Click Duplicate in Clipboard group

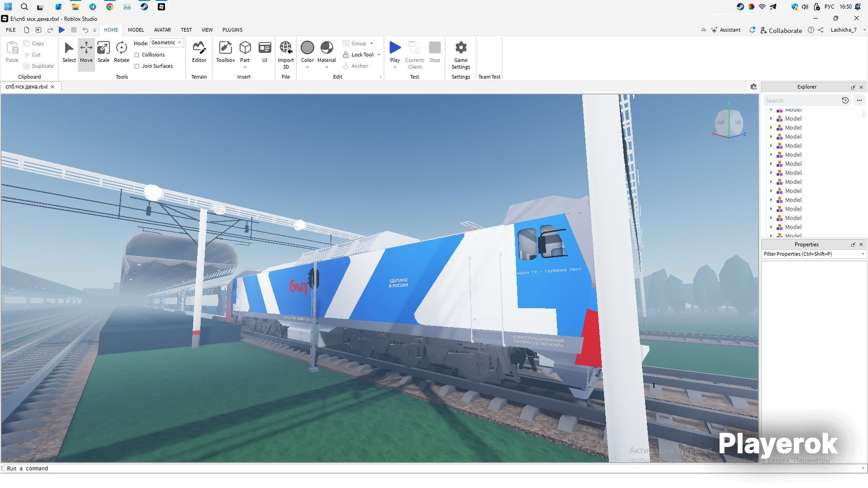pos(39,66)
